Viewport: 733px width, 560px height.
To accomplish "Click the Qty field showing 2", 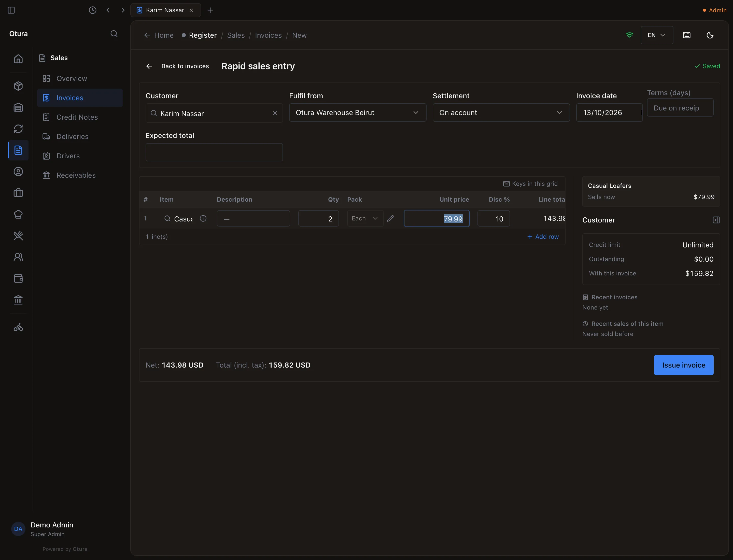I will click(x=318, y=219).
